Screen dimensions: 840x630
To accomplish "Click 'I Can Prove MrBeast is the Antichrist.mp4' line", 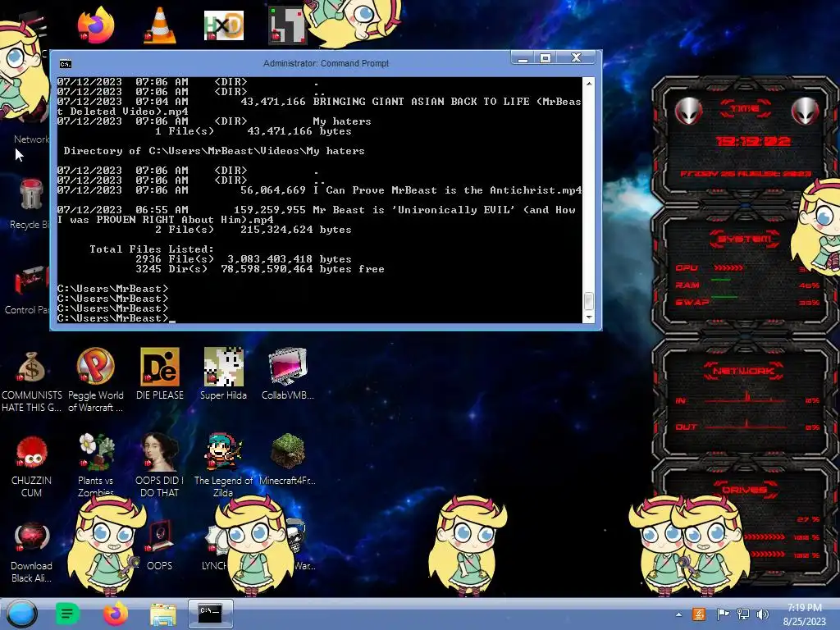I will [x=447, y=190].
